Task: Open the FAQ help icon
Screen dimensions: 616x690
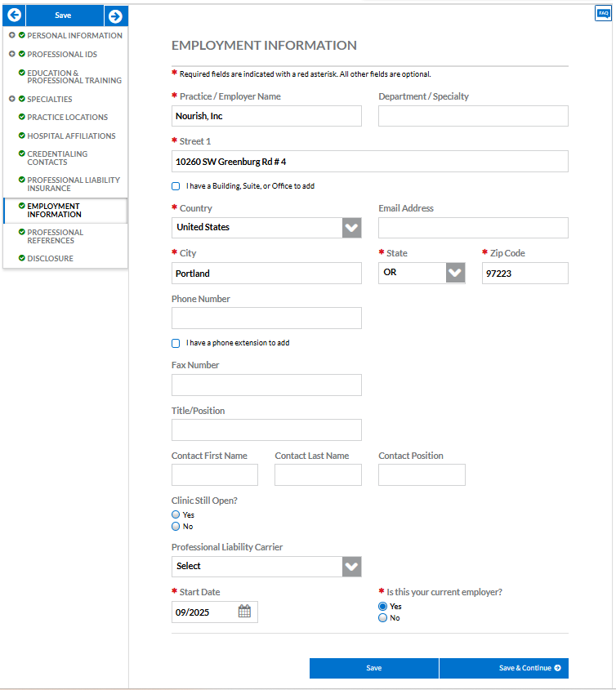Action: [x=603, y=13]
